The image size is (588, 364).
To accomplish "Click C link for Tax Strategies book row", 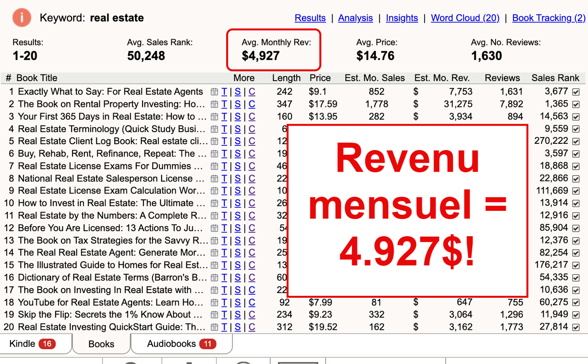I will pyautogui.click(x=252, y=241).
